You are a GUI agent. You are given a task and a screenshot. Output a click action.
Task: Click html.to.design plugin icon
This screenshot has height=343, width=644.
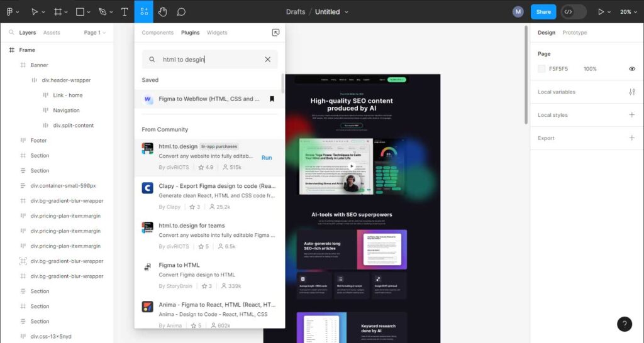pyautogui.click(x=147, y=148)
